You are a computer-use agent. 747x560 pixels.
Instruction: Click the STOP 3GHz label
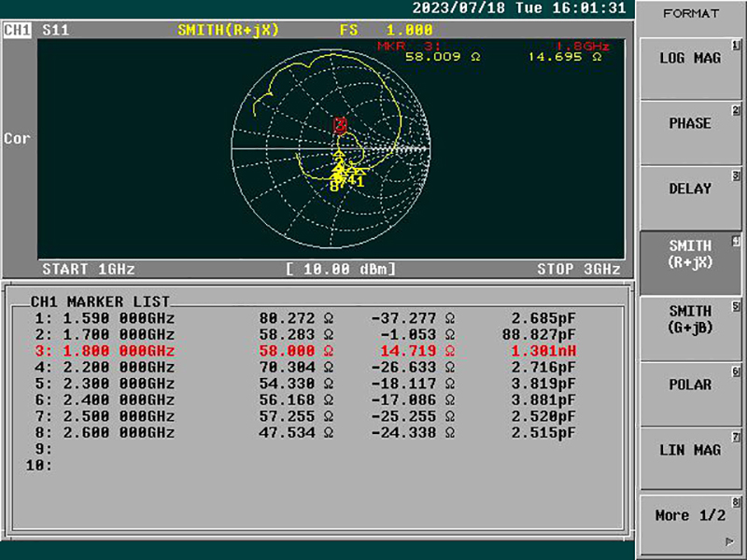tap(579, 269)
